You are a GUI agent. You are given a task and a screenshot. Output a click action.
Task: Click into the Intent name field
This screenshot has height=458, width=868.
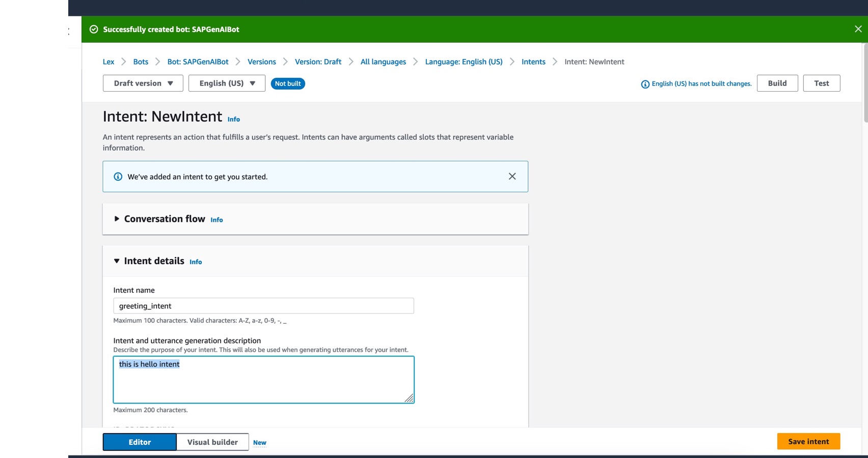pyautogui.click(x=263, y=306)
